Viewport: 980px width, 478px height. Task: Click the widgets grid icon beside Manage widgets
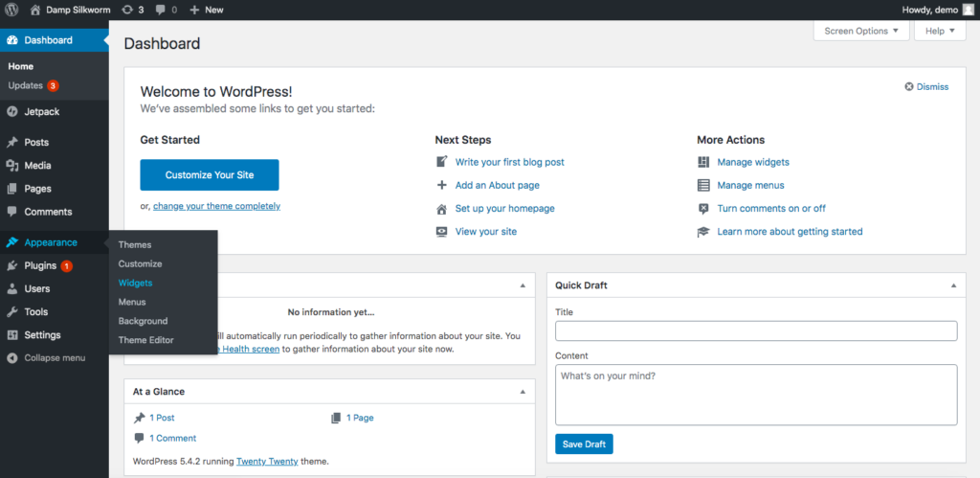(x=703, y=162)
